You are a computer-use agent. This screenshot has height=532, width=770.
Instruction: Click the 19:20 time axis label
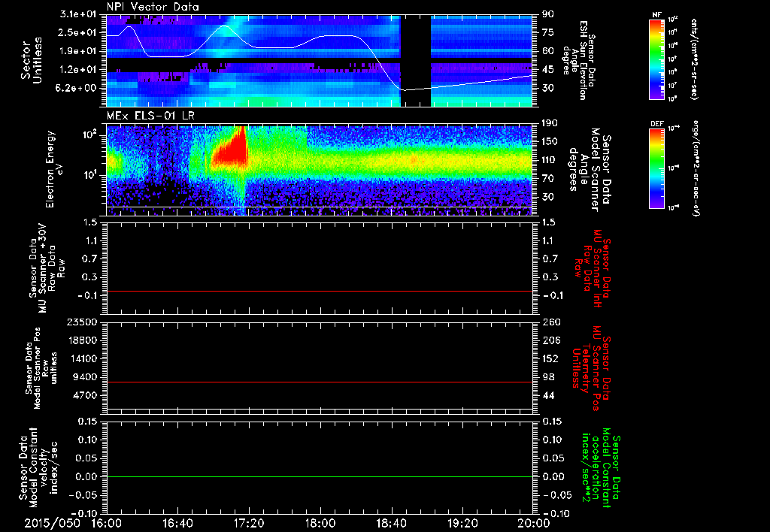tap(462, 523)
